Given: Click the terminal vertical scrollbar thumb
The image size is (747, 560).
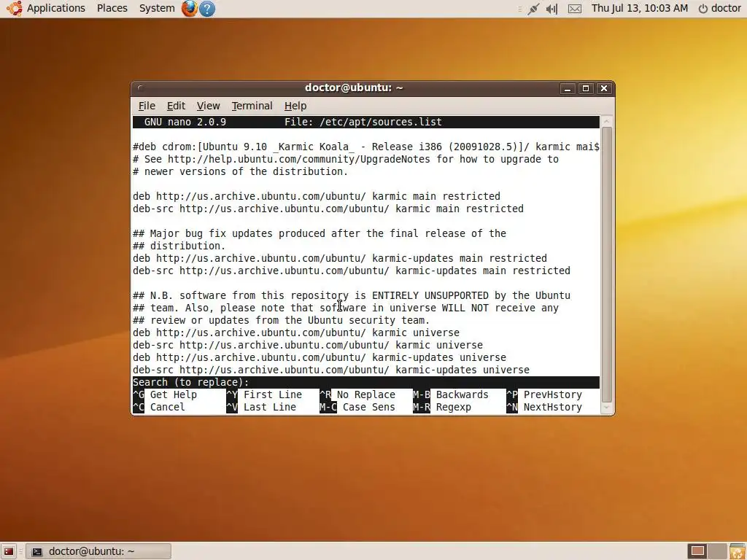Looking at the screenshot, I should 606,264.
